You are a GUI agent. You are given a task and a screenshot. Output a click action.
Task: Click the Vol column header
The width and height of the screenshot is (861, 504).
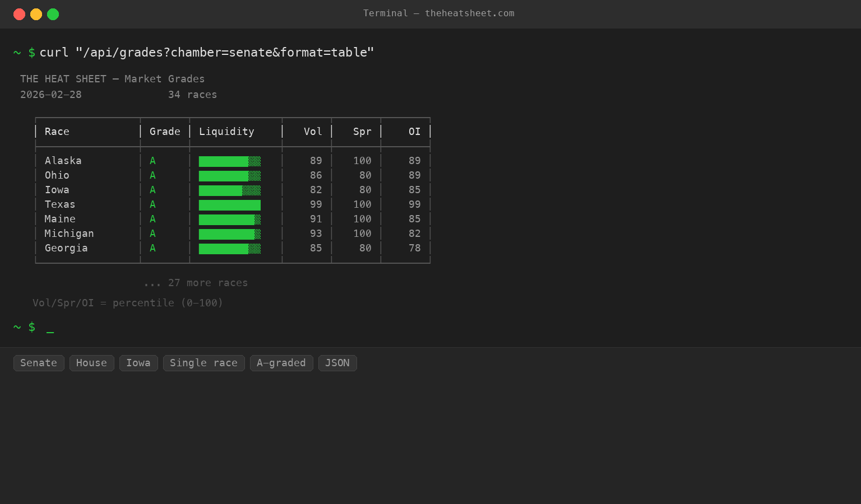(313, 131)
